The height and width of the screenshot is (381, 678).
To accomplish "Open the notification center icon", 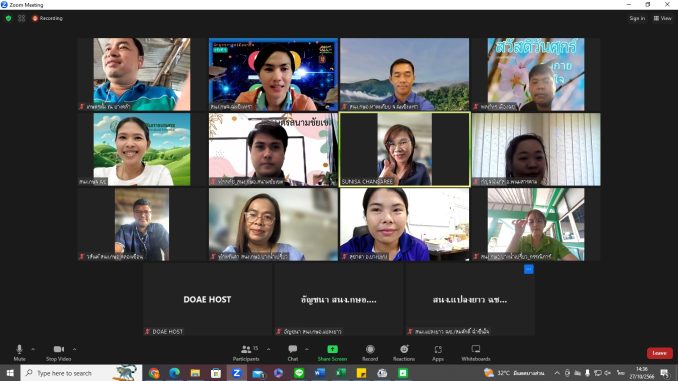I will tap(665, 373).
